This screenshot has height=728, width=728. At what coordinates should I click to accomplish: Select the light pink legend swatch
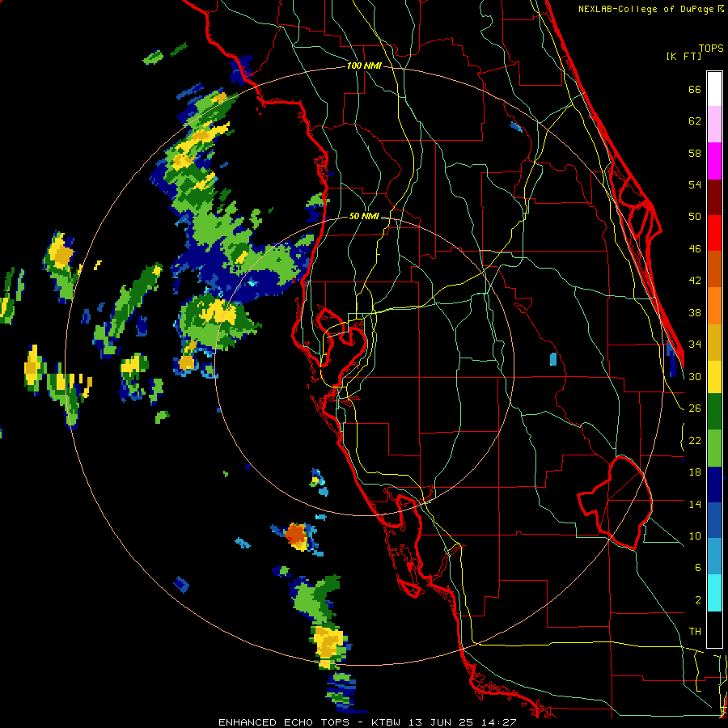[x=714, y=125]
